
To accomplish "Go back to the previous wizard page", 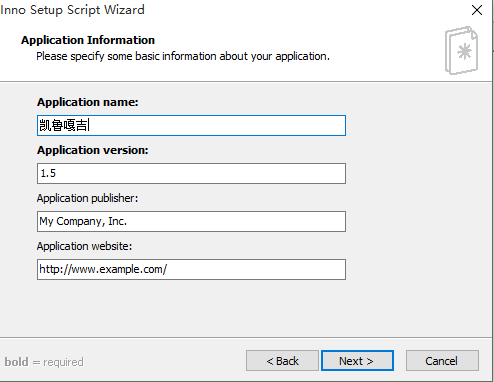I will (282, 361).
